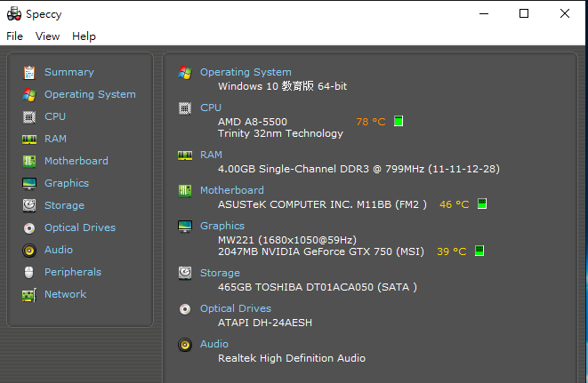Open the RAM heading link in summary
Viewport: 588px width, 383px height.
(x=211, y=155)
